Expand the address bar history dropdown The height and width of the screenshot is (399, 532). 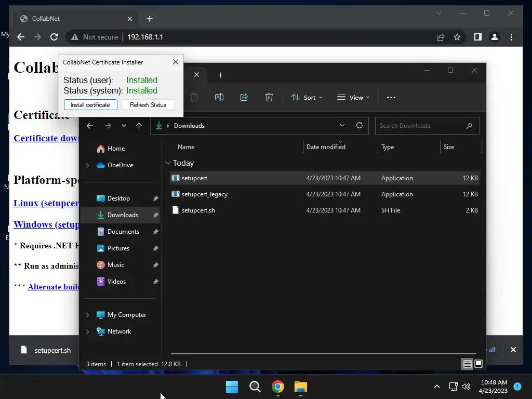click(x=342, y=126)
